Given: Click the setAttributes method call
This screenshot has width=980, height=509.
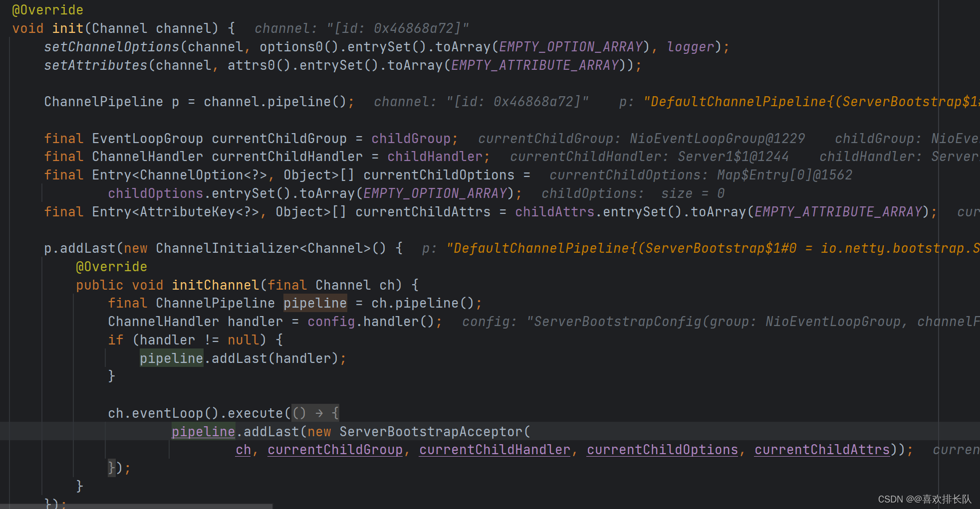Looking at the screenshot, I should pyautogui.click(x=95, y=65).
